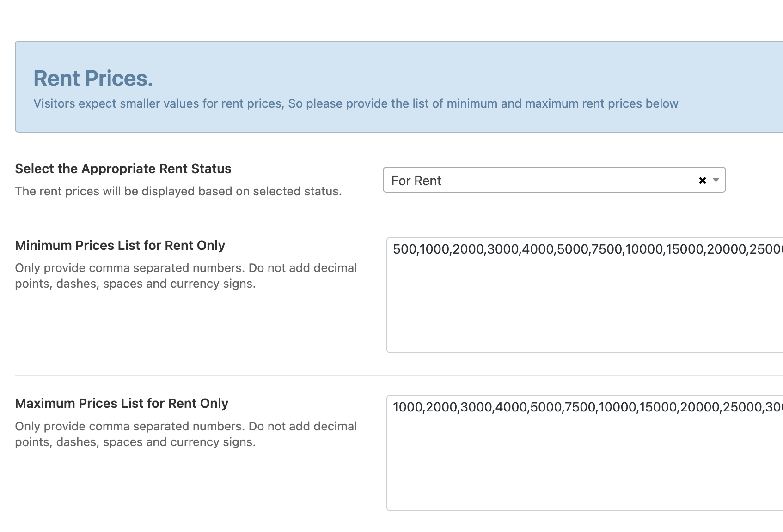Click the Select the Appropriate Rent Status label
Image resolution: width=783 pixels, height=532 pixels.
click(x=123, y=169)
